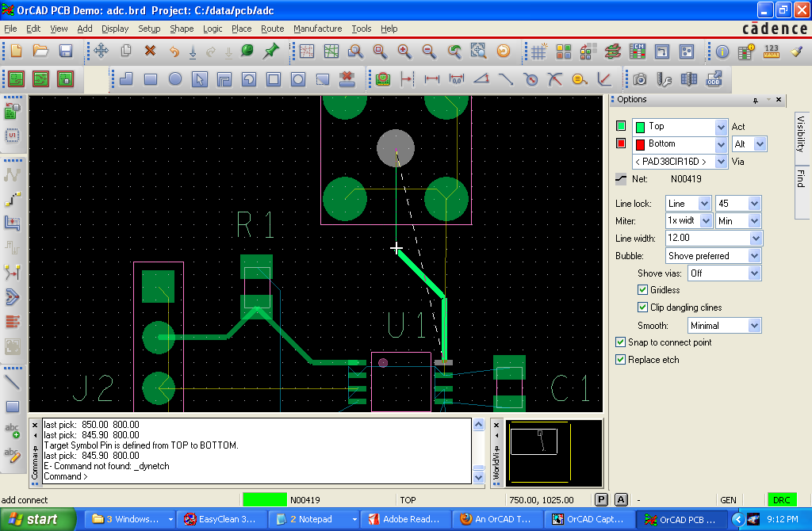Screen dimensions: 812x531
Task: Click the blue information icon
Action: coord(722,52)
